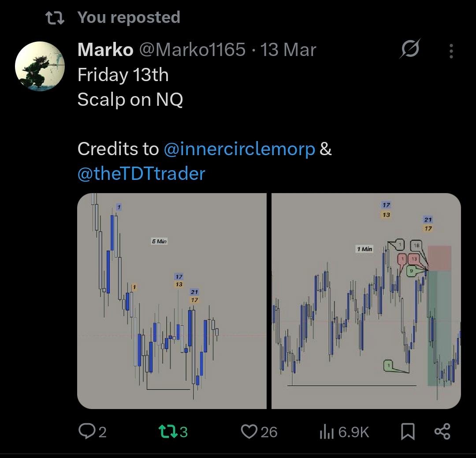Click the Grok slashed-circle icon
This screenshot has width=476, height=458.
click(409, 49)
